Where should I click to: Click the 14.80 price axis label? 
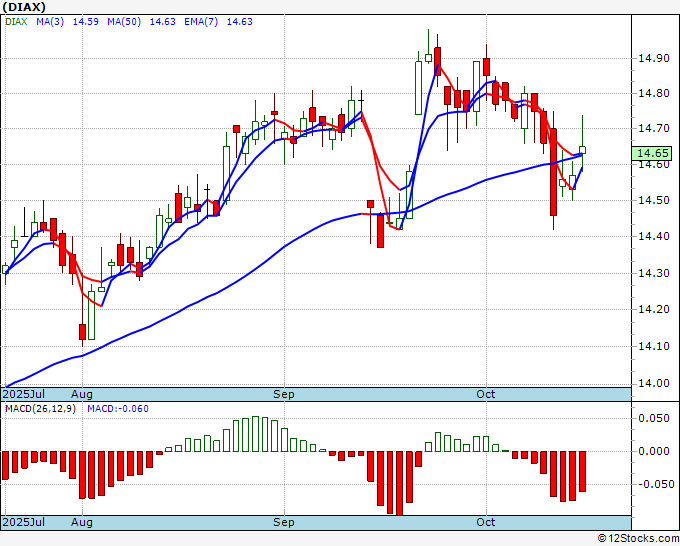653,93
